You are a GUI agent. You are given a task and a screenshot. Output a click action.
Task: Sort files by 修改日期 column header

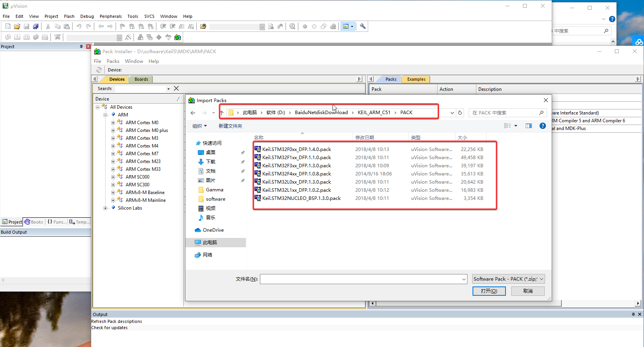(x=365, y=137)
